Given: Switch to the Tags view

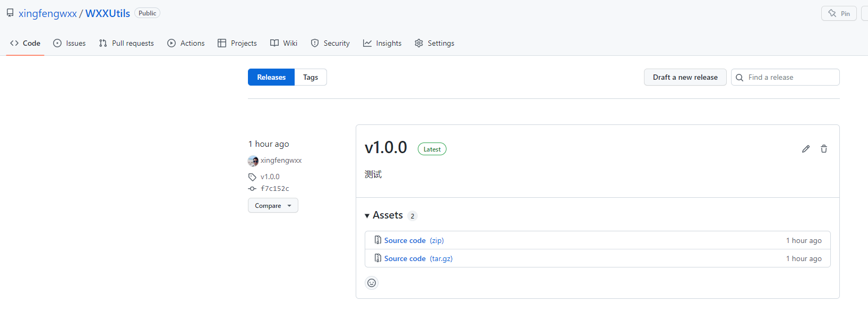Looking at the screenshot, I should coord(311,77).
